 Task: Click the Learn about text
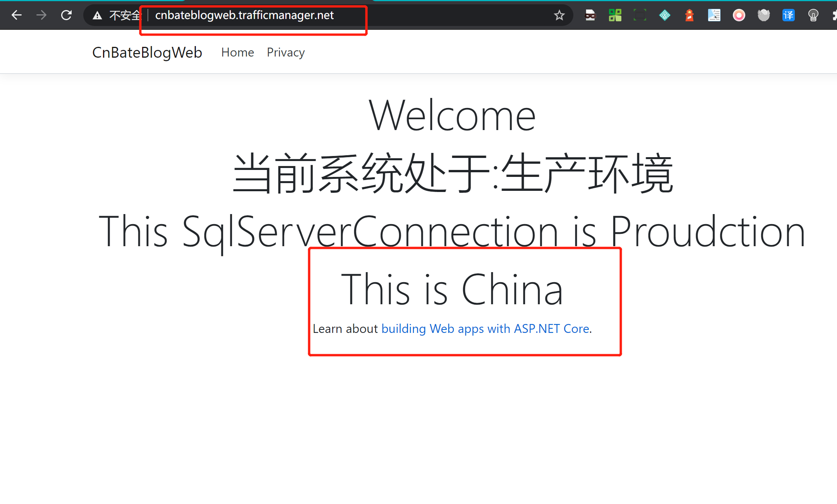point(345,329)
